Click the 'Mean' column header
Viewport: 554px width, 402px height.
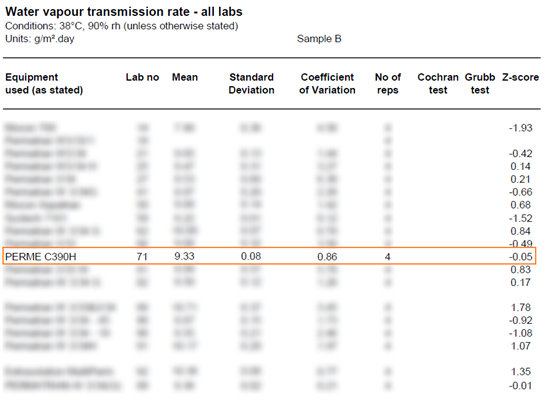(185, 77)
